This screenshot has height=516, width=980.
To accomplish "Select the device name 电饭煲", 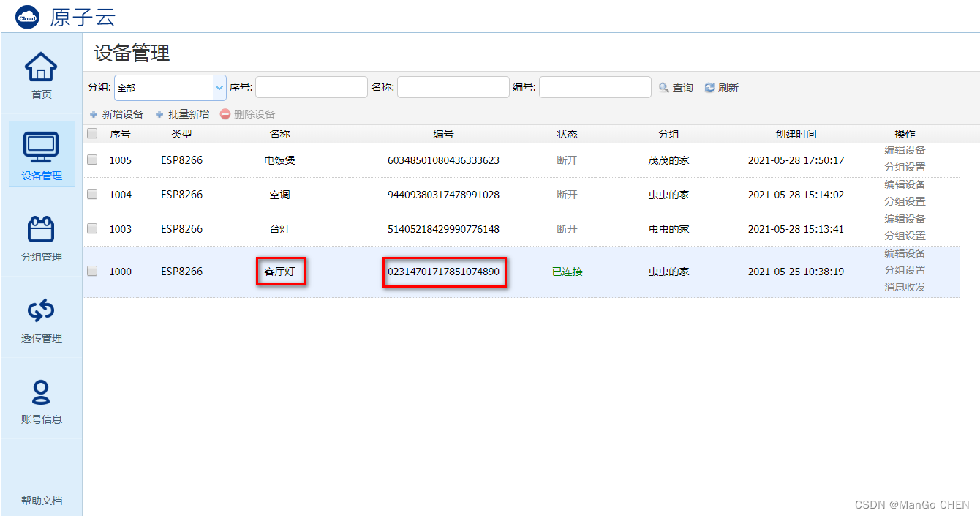I will (280, 160).
